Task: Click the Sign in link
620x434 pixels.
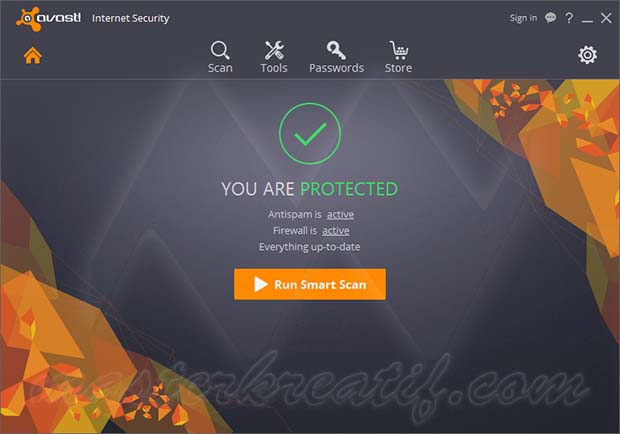Action: pos(523,18)
